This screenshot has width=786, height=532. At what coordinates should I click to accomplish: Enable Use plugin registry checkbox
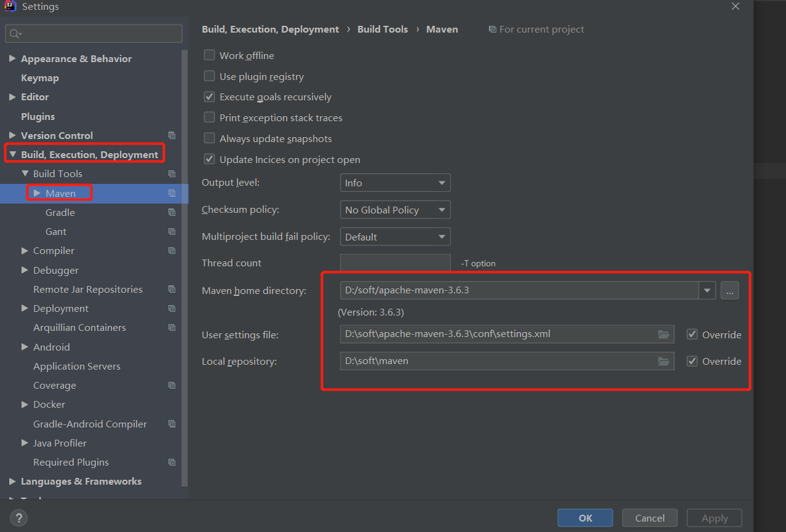click(209, 76)
